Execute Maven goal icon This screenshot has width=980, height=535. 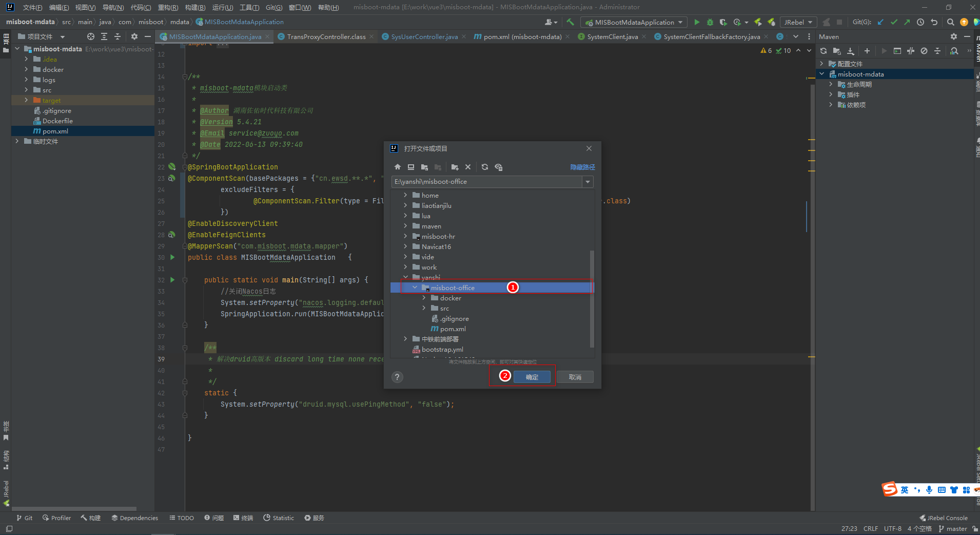[897, 51]
